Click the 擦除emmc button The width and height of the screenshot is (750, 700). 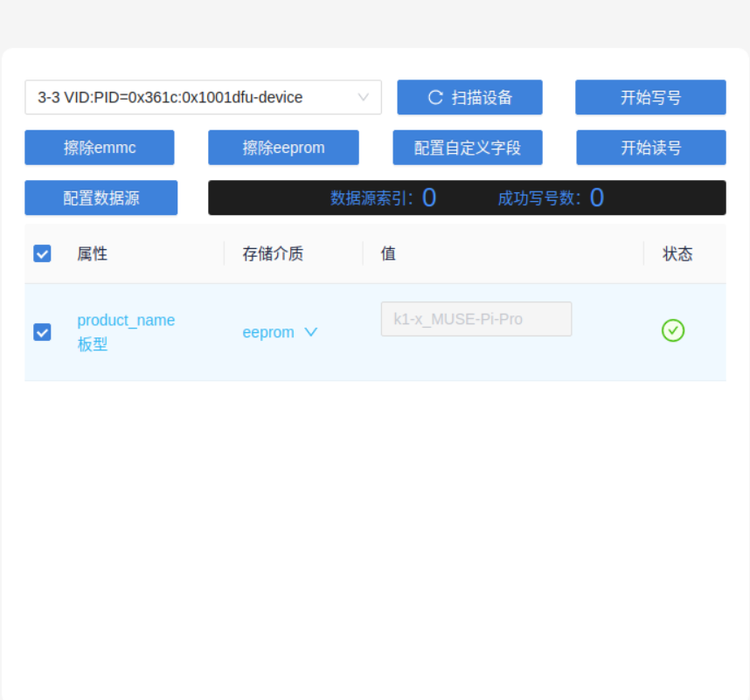pyautogui.click(x=100, y=148)
